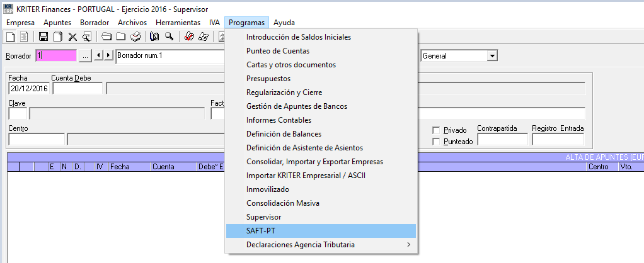
Task: Open the General dropdown list
Action: coord(492,56)
